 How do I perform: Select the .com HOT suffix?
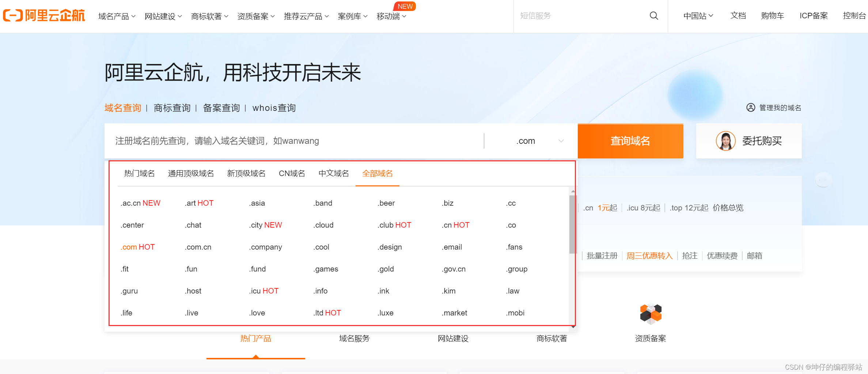pos(138,247)
